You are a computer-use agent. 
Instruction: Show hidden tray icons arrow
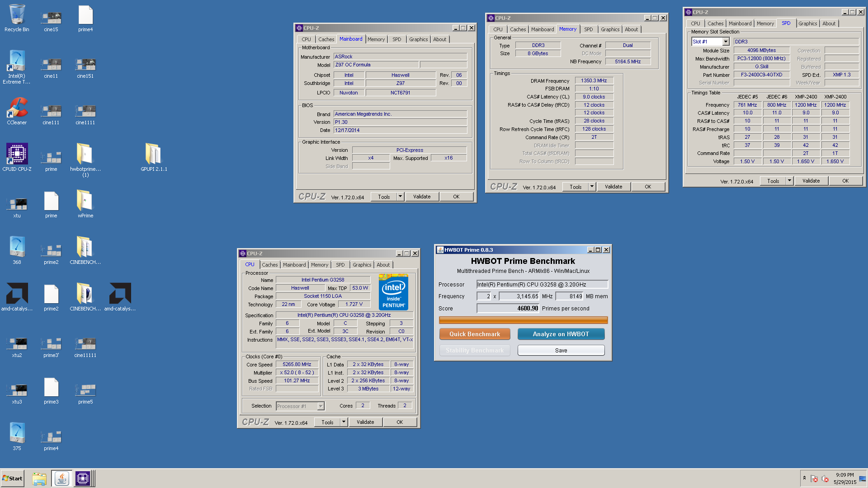point(804,479)
